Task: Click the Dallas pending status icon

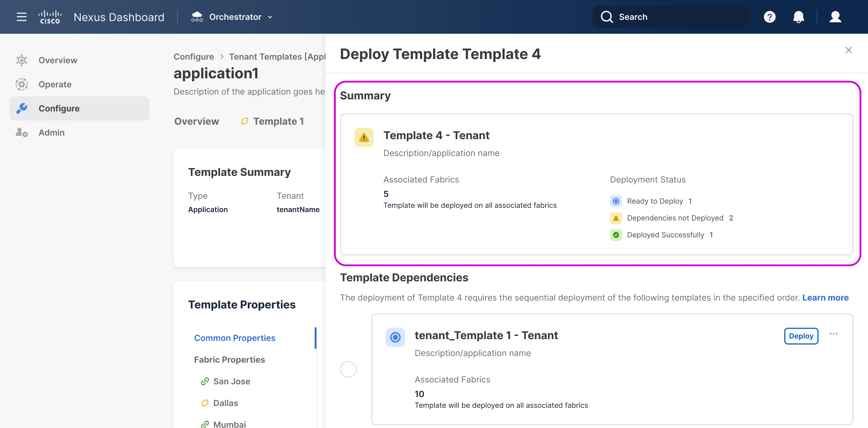Action: [x=205, y=403]
